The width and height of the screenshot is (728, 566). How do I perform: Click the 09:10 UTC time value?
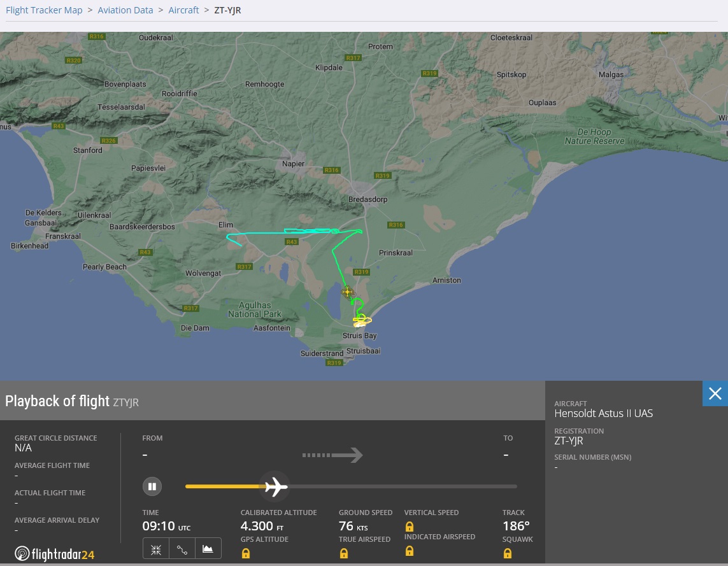166,526
